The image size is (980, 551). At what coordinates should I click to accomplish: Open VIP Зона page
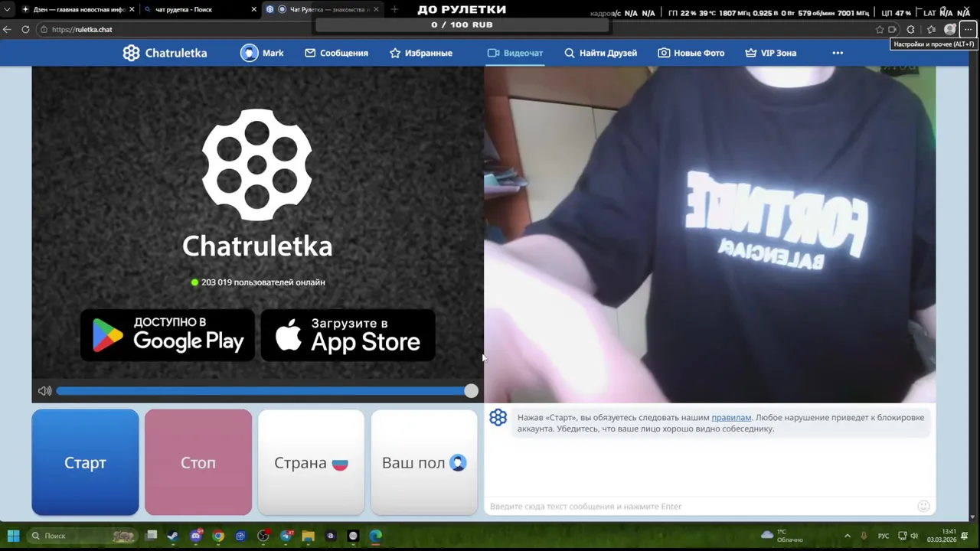[x=771, y=53]
